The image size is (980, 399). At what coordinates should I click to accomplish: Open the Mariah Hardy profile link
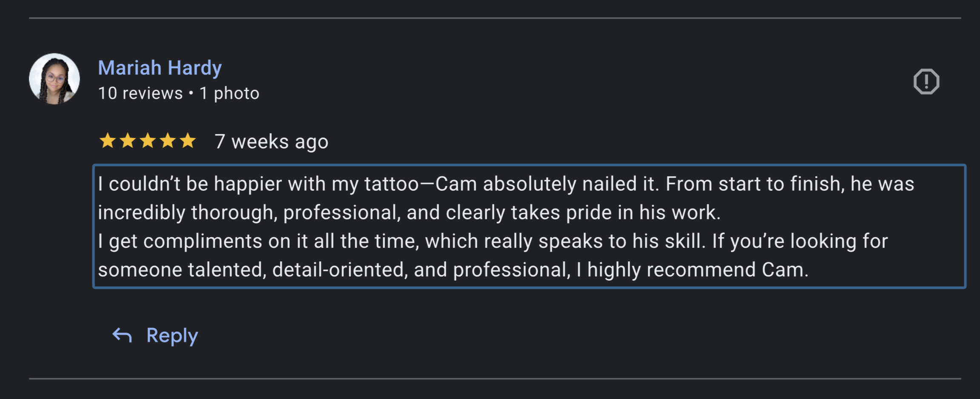(160, 68)
